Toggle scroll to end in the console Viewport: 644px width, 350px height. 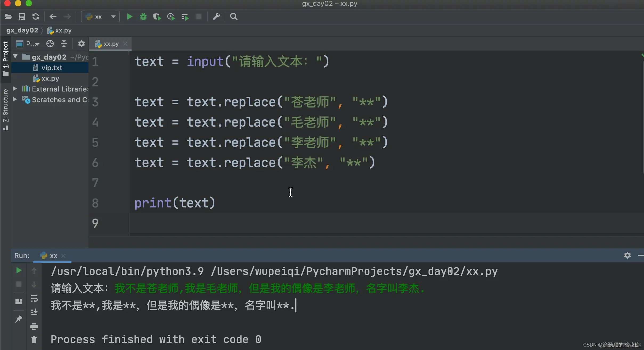tap(34, 312)
